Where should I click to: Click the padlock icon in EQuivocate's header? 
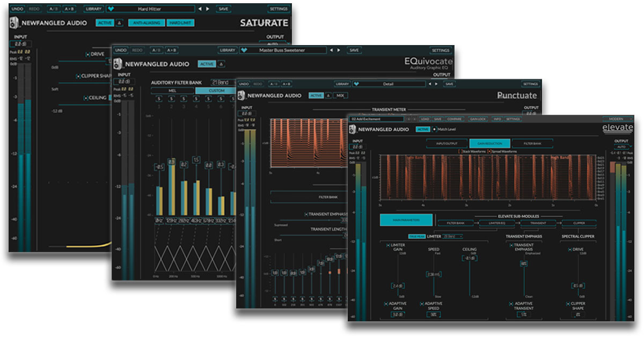[221, 64]
